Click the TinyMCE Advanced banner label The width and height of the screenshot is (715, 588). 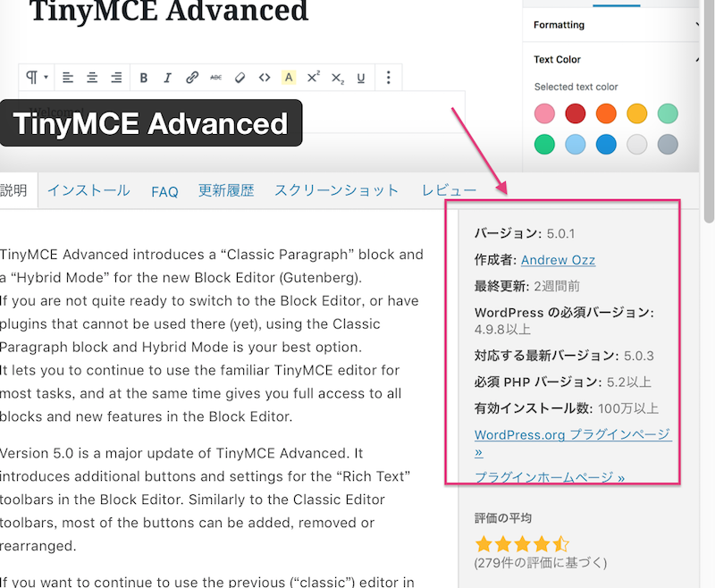(151, 123)
